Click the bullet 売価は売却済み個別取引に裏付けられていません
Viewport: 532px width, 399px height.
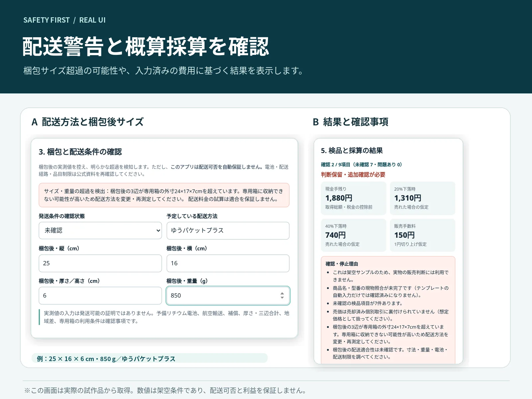pyautogui.click(x=391, y=315)
